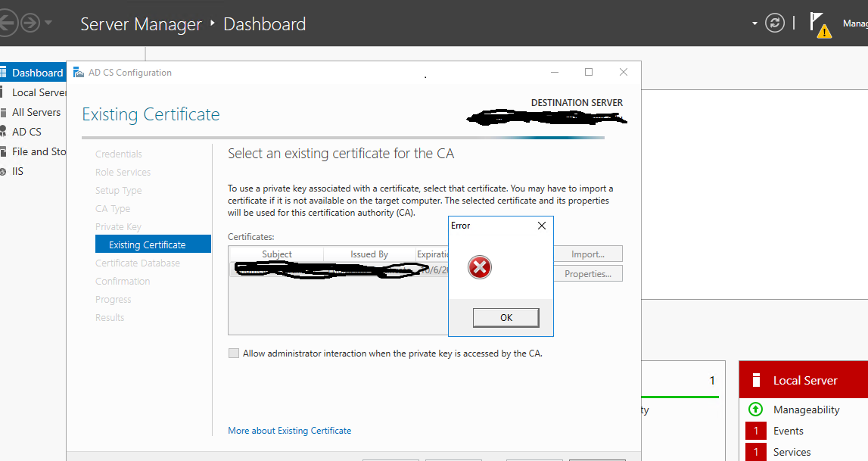Select the Certificate Database wizard step

click(137, 263)
